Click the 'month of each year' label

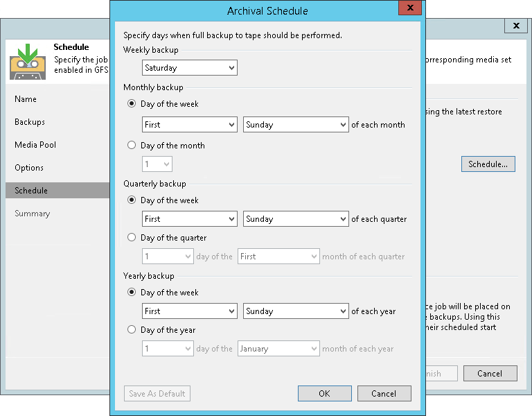tap(358, 349)
